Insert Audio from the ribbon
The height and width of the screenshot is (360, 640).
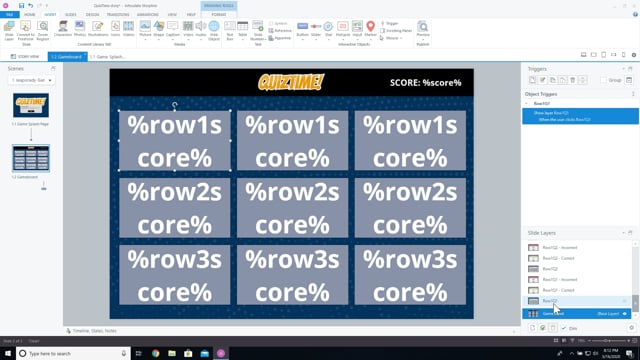[201, 30]
